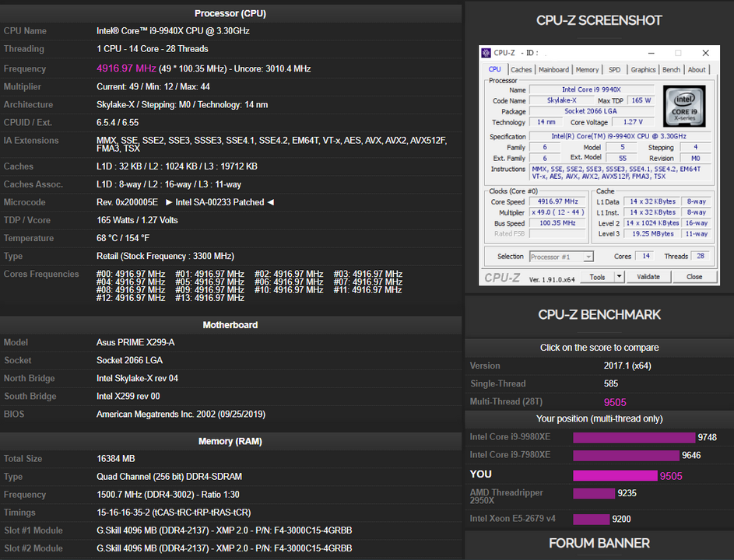Click the Slot #1 Module G.Skill entry
The height and width of the screenshot is (560, 734).
(224, 530)
